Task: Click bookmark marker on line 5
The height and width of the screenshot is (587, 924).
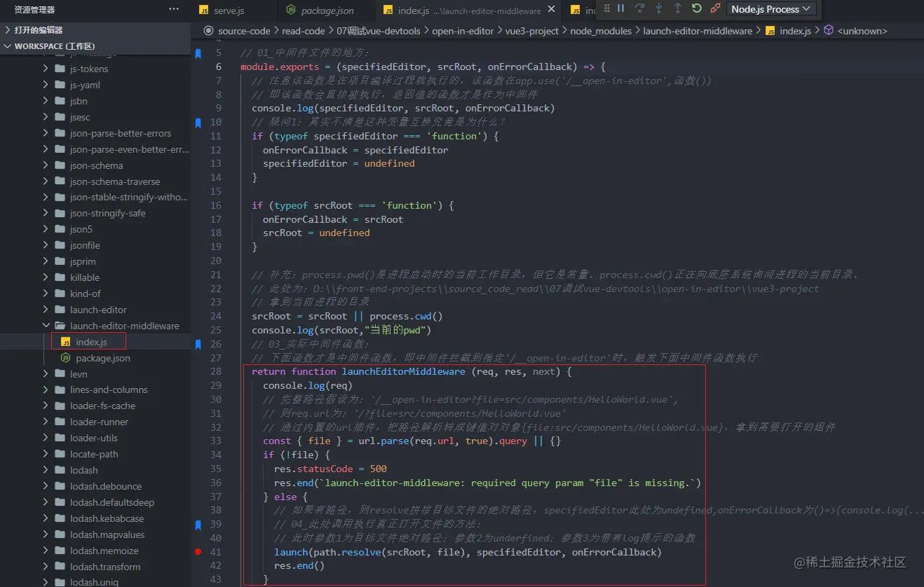Action: (198, 53)
